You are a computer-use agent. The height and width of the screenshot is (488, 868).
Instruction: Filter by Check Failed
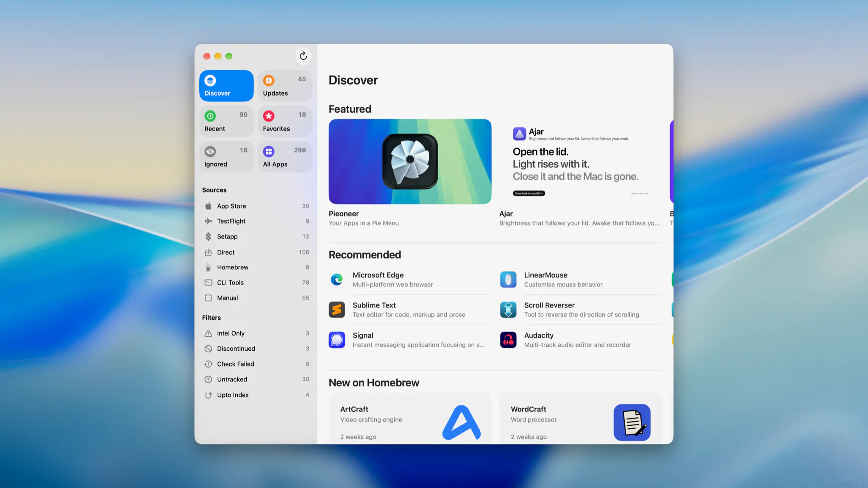(x=256, y=364)
